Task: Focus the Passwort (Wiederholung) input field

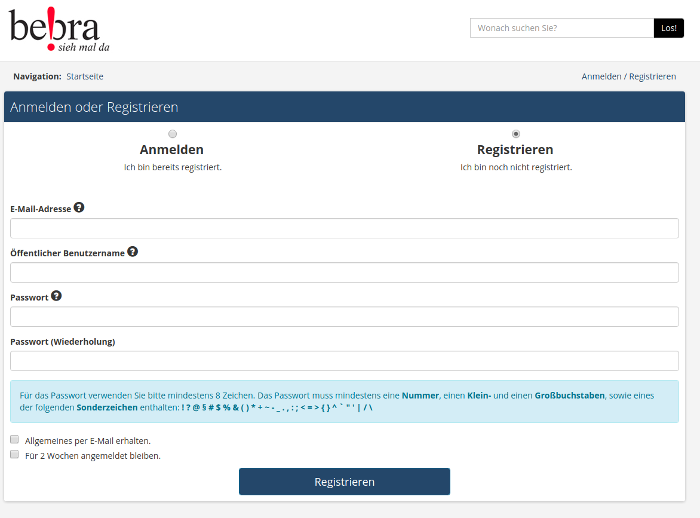Action: 344,361
